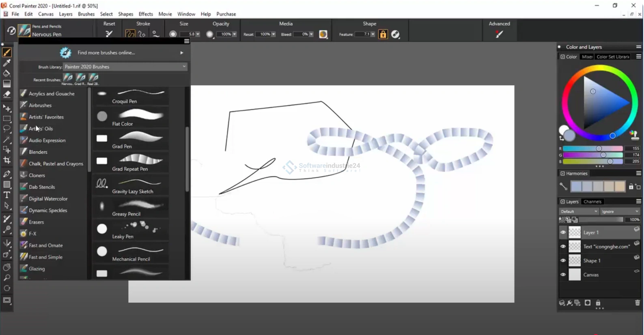Screen dimensions: 644x335
Task: Choose the Leaky Pen brush variant
Action: (x=131, y=230)
